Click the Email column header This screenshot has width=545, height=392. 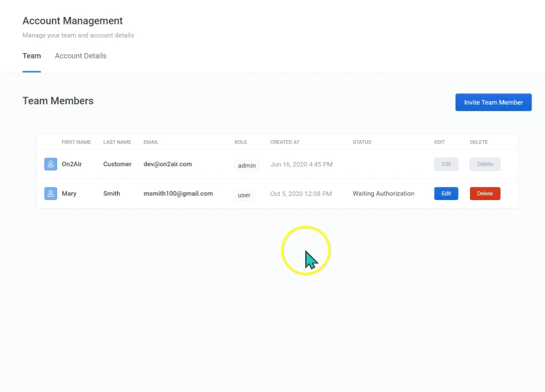click(151, 142)
